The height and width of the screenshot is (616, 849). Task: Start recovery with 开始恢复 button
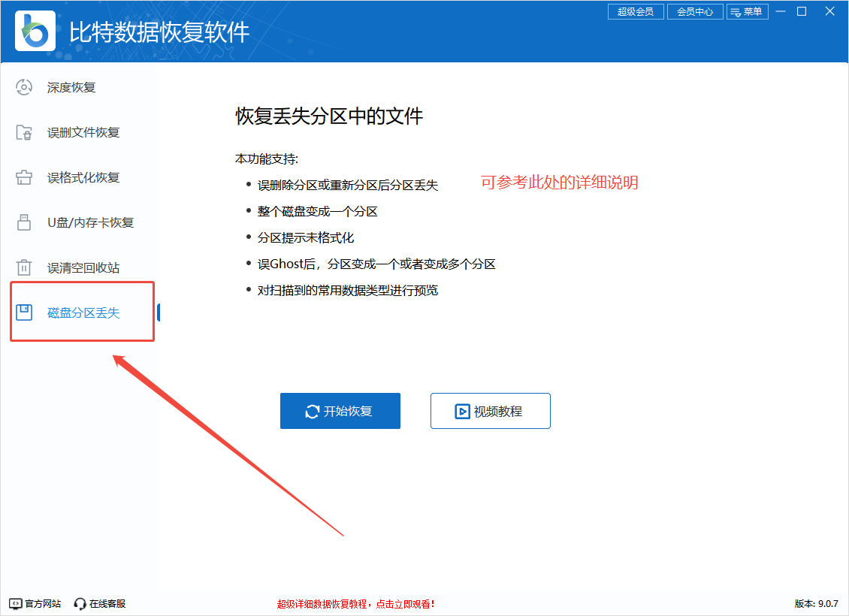coord(340,411)
